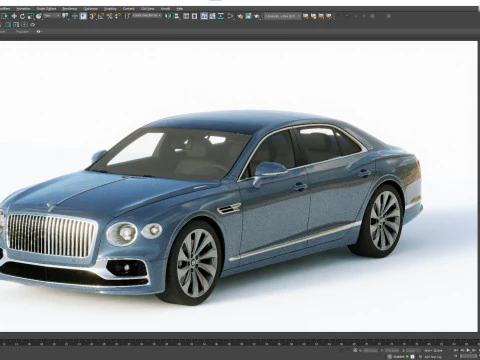Click the Add Time Tag label
The image size is (480, 360).
click(x=433, y=357)
